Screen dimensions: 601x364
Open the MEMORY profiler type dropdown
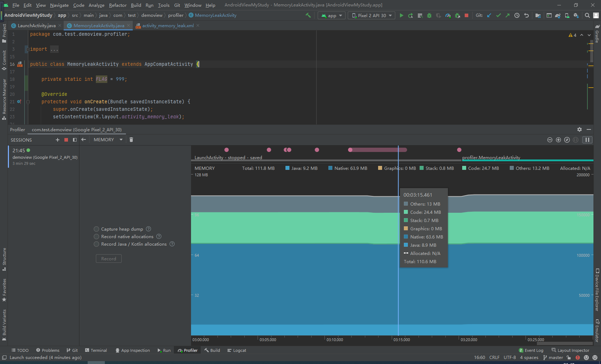107,139
